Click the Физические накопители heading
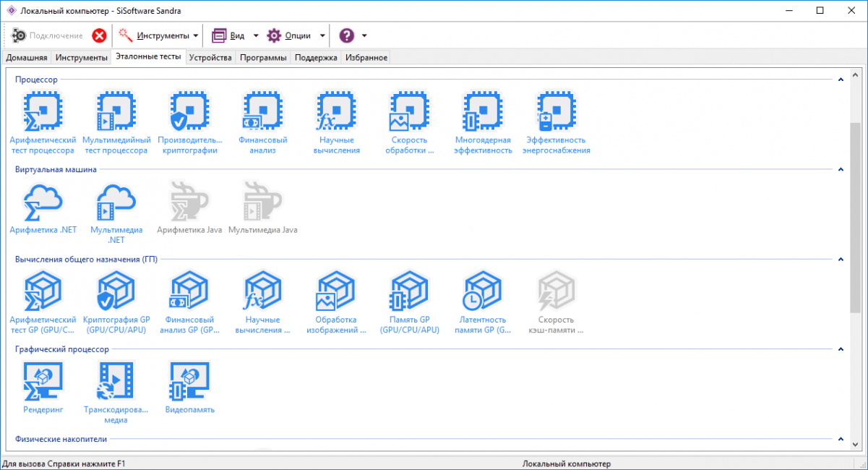This screenshot has height=470, width=868. coord(61,439)
